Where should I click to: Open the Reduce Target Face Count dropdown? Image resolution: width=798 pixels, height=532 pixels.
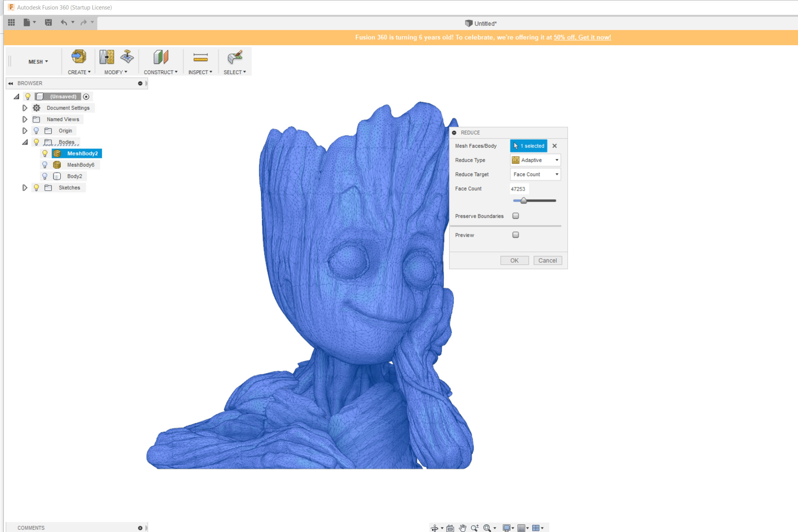(535, 174)
